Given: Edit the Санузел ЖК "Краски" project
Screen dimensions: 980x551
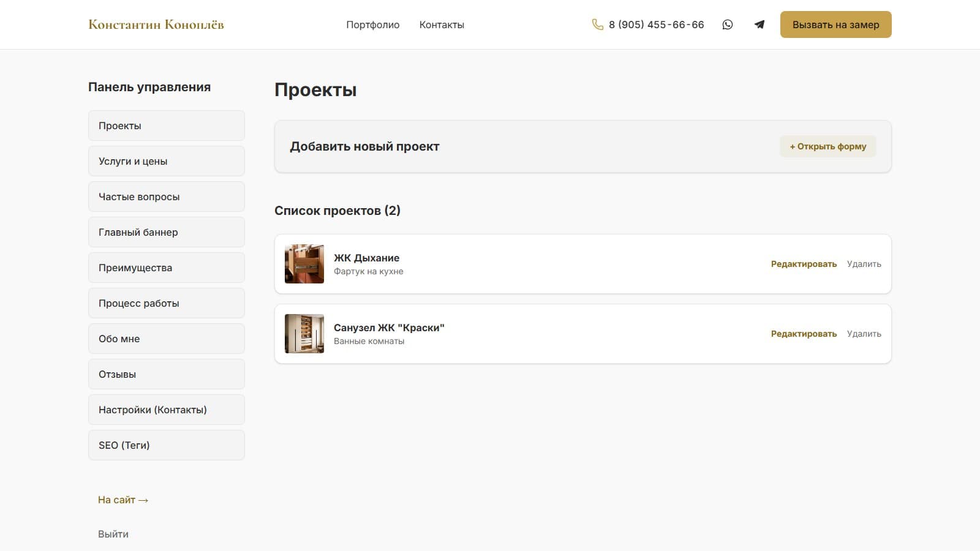Looking at the screenshot, I should [x=804, y=334].
